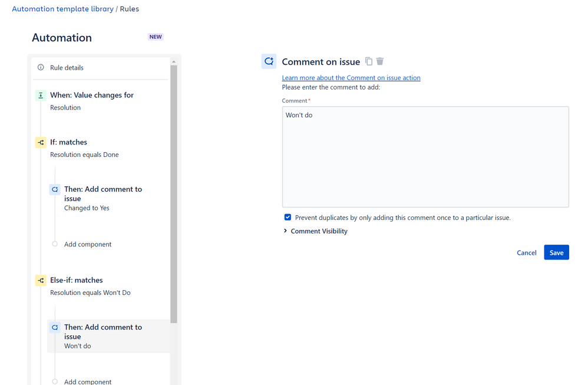Click Add component circle under Won't do action
This screenshot has height=385, width=588.
tap(55, 381)
